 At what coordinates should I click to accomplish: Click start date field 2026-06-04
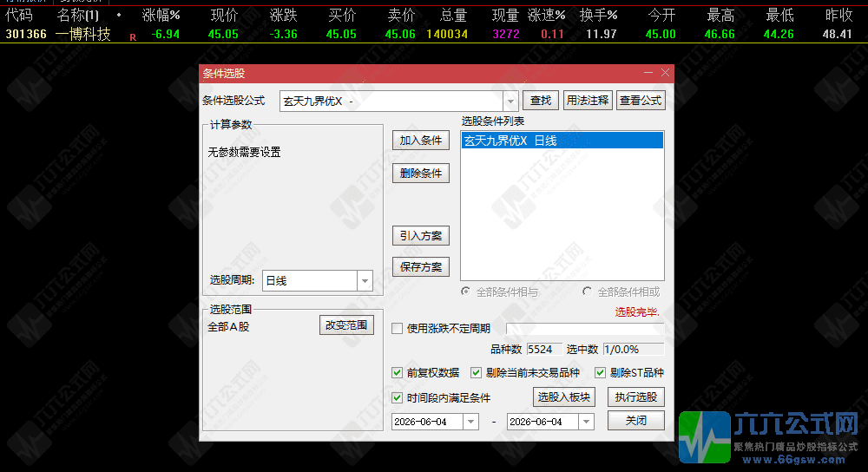pos(428,422)
